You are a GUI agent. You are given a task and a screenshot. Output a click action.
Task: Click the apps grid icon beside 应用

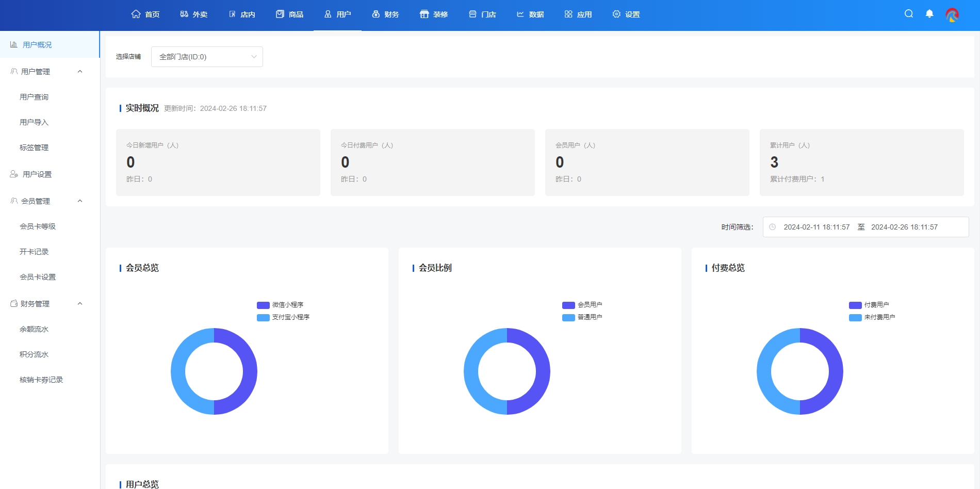point(568,14)
